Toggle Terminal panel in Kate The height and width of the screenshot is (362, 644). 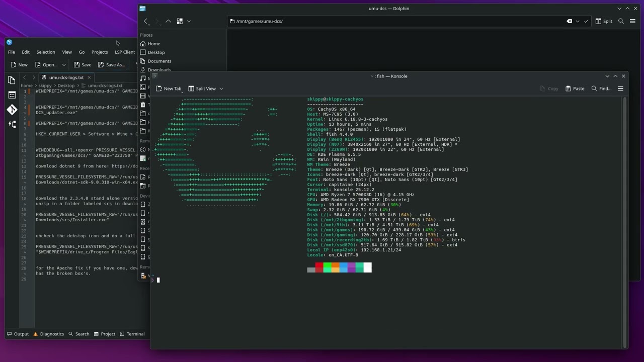(132, 334)
